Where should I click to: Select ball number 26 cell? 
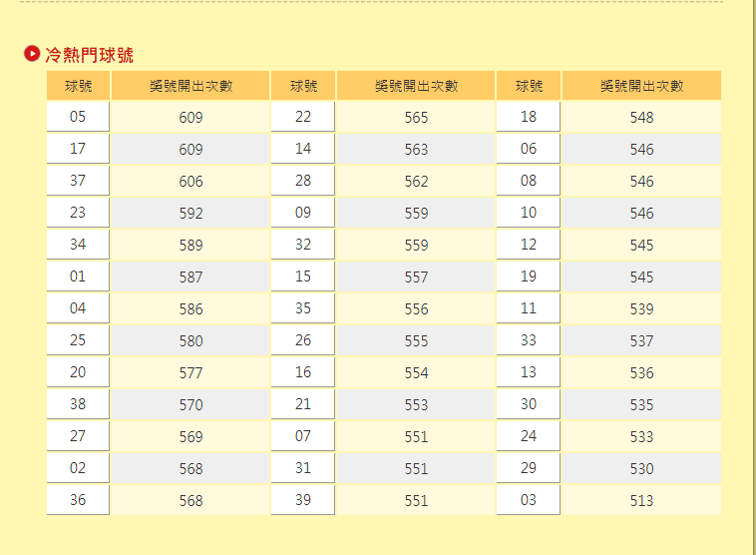(303, 339)
